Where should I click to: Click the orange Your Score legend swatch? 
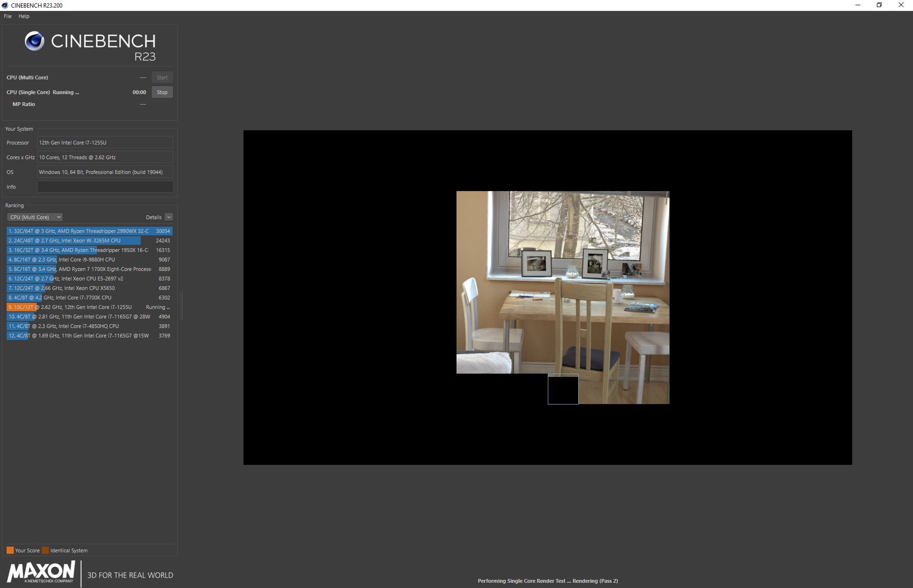(10, 550)
